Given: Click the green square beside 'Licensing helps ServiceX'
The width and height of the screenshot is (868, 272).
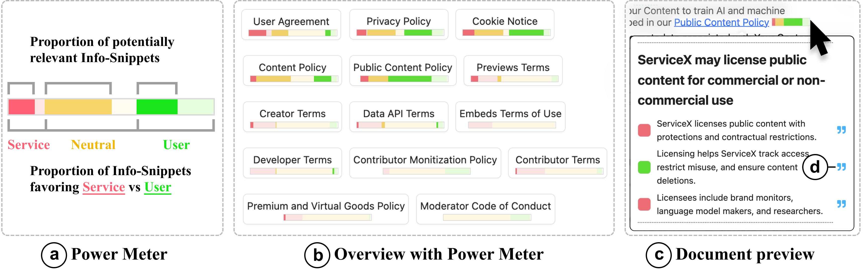Looking at the screenshot, I should (x=644, y=167).
